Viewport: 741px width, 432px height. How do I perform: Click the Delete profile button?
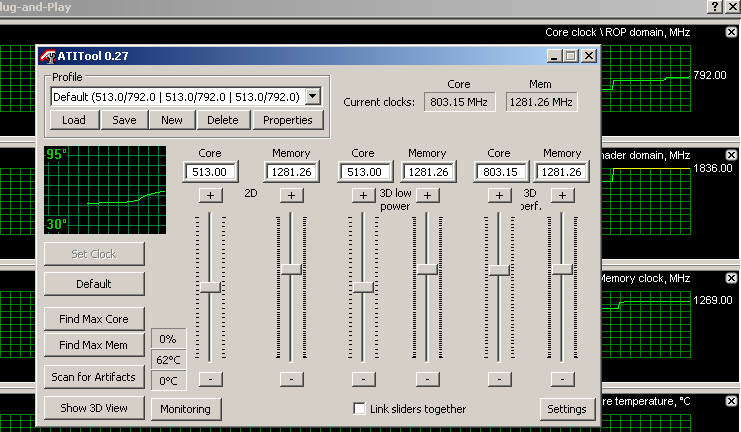[x=223, y=120]
